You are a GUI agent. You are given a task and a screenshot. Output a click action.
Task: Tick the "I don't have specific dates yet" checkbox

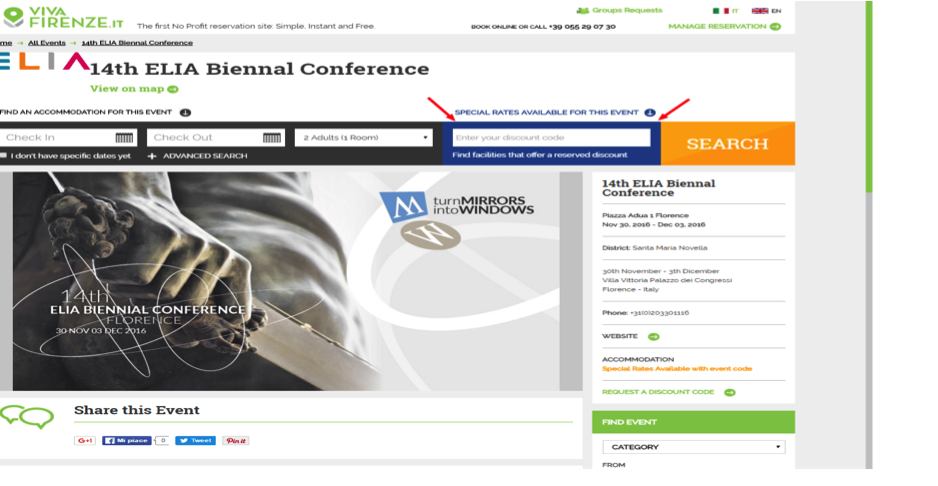tap(4, 156)
